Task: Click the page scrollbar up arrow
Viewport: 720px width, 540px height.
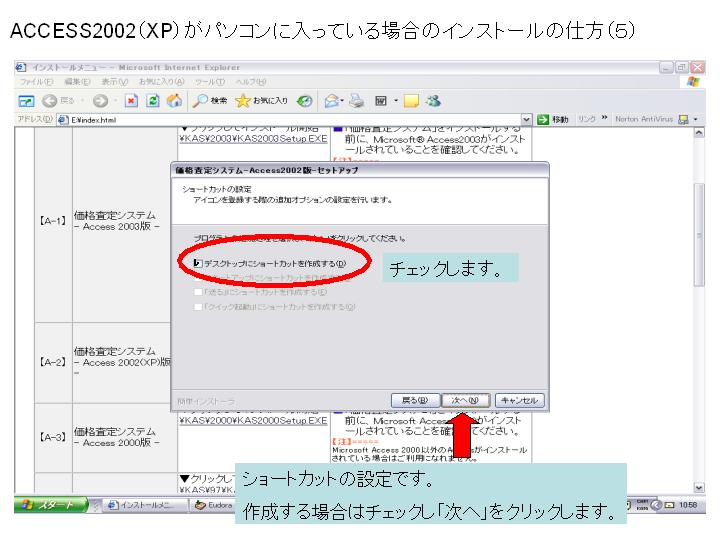Action: coord(698,132)
